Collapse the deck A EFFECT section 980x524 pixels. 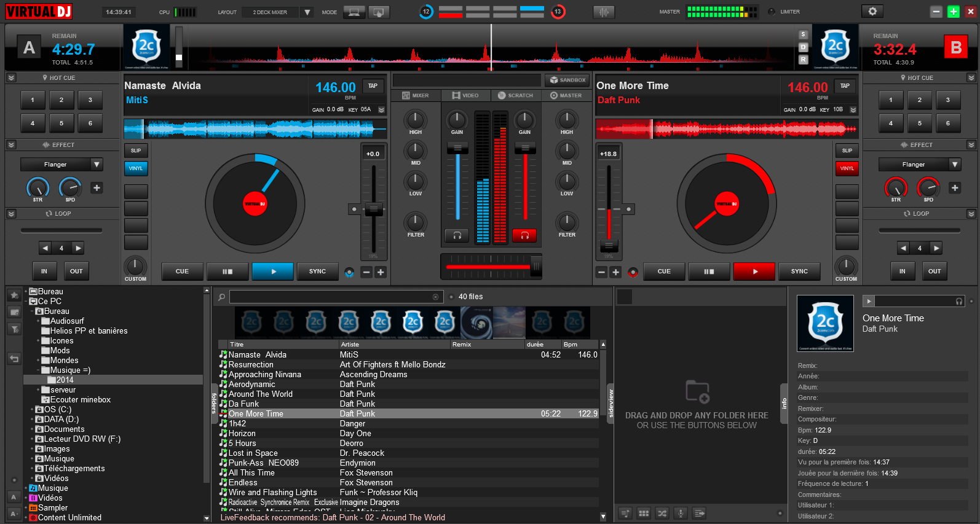11,145
